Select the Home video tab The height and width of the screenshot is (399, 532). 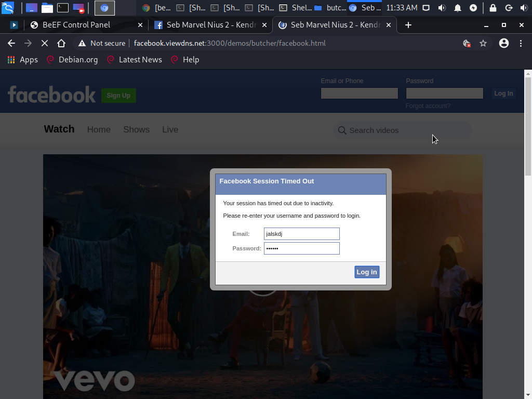[x=99, y=129]
